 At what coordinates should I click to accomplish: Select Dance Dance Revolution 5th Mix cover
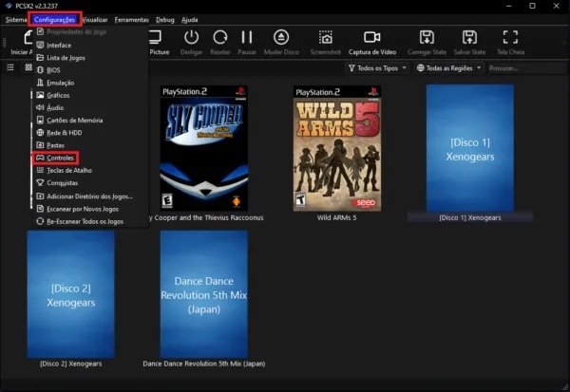pyautogui.click(x=204, y=294)
